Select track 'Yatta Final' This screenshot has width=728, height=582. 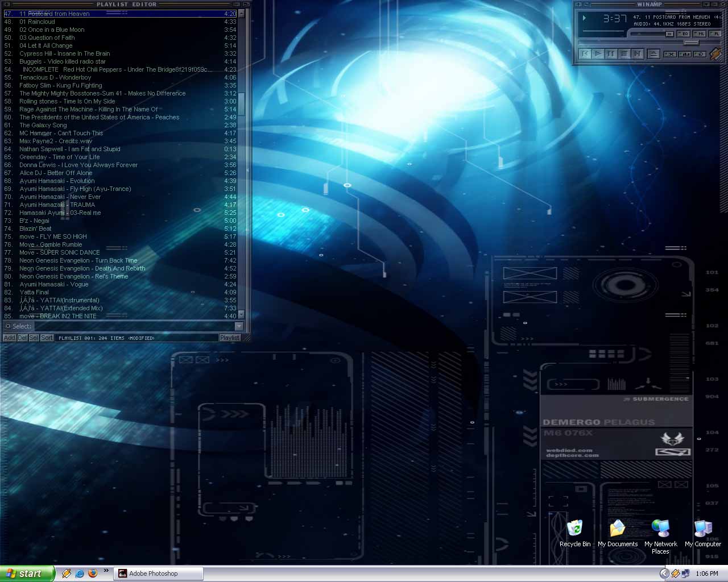pos(120,292)
